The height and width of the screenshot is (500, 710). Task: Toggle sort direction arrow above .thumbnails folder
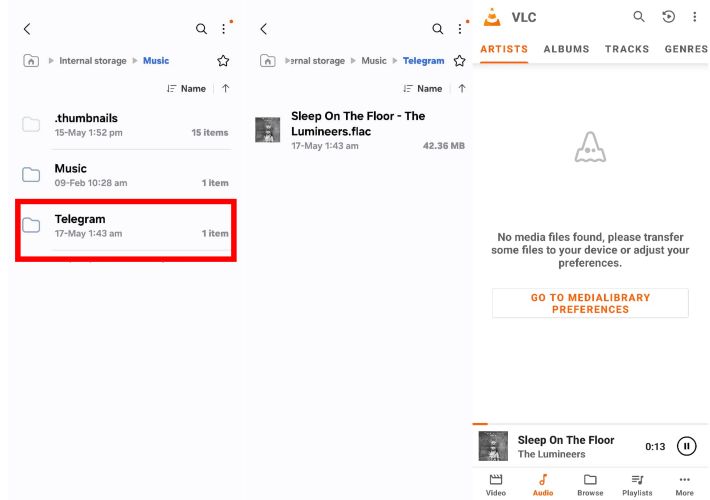tap(226, 89)
